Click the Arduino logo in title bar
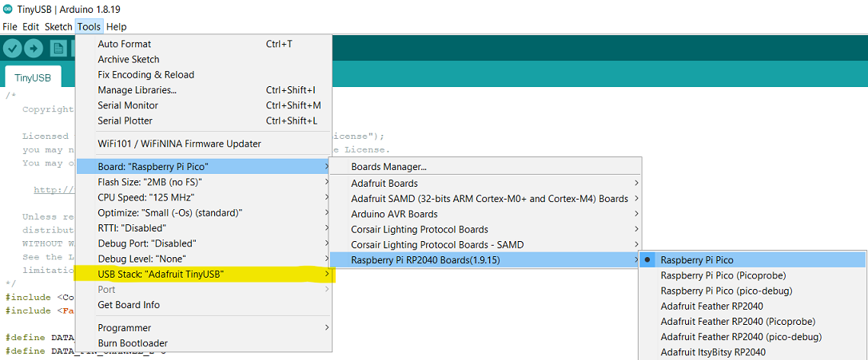Viewport: 868px width, 360px height. pyautogui.click(x=6, y=10)
